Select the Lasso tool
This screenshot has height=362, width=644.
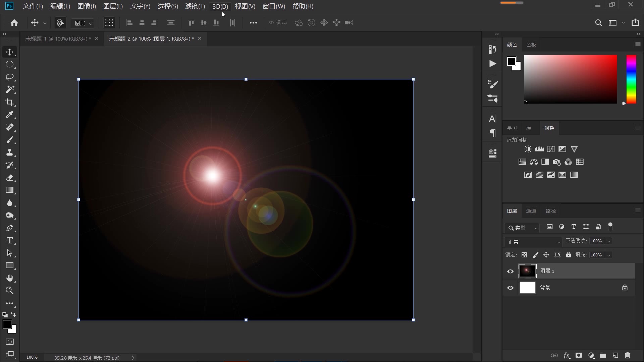tap(9, 77)
